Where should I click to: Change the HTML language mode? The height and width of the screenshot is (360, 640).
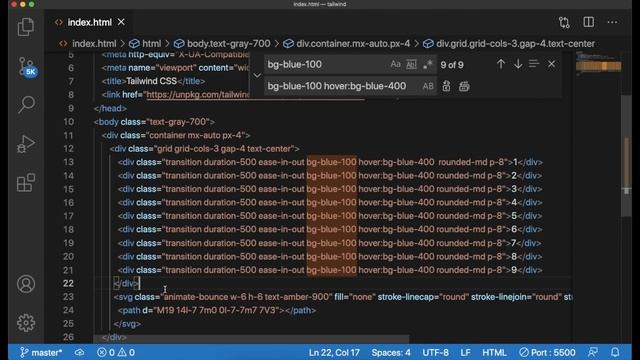[x=494, y=352]
